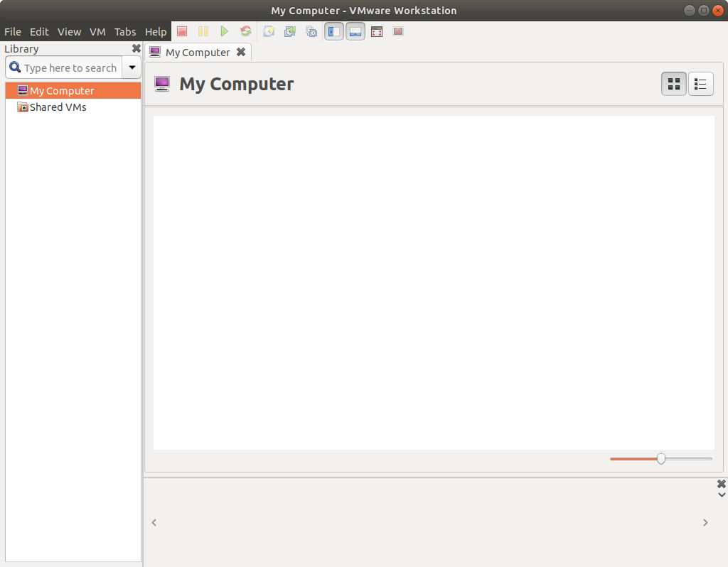Close the Library panel

pyautogui.click(x=136, y=49)
